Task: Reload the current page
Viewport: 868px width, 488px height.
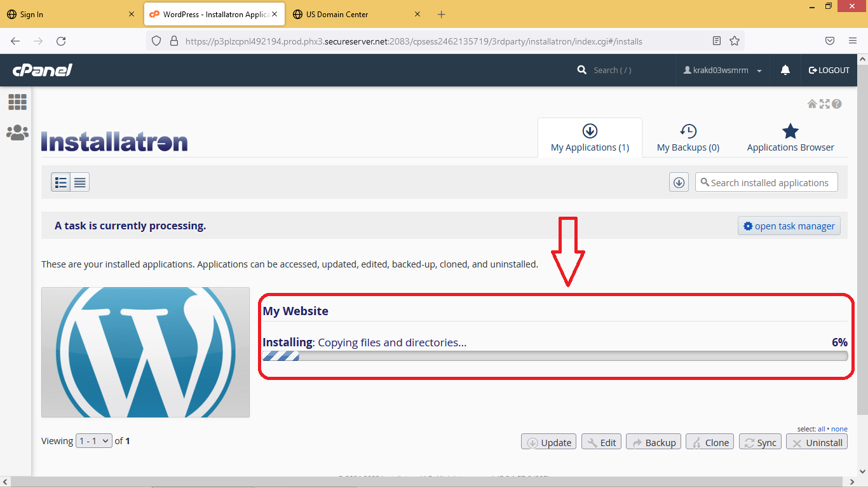Action: coord(61,41)
